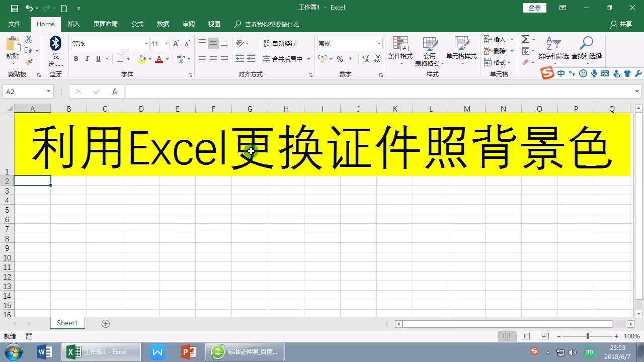Toggle Italic formatting

click(87, 59)
